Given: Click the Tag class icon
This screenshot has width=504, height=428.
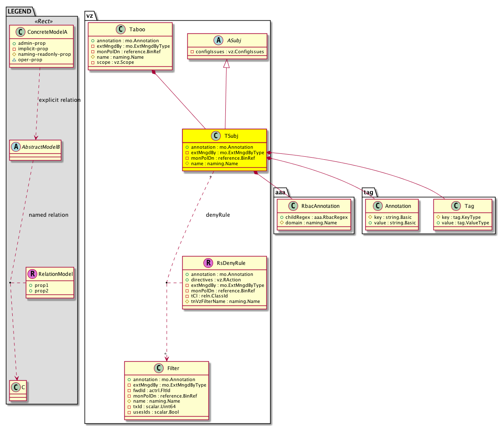Looking at the screenshot, I should pyautogui.click(x=455, y=206).
